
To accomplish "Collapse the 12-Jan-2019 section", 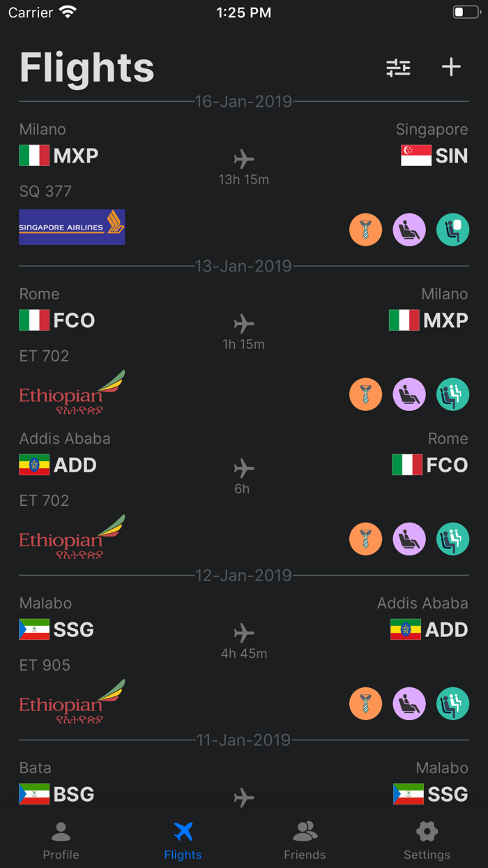I will click(x=243, y=576).
